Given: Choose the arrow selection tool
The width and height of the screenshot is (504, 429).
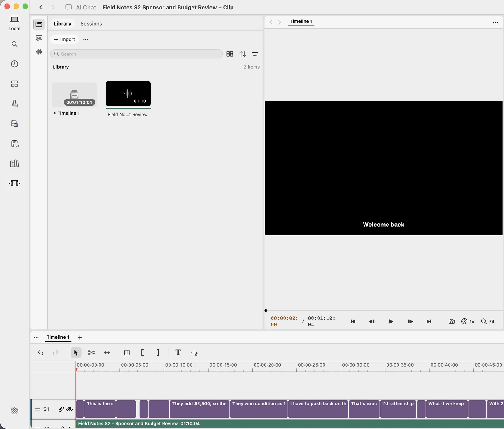Looking at the screenshot, I should 76,352.
